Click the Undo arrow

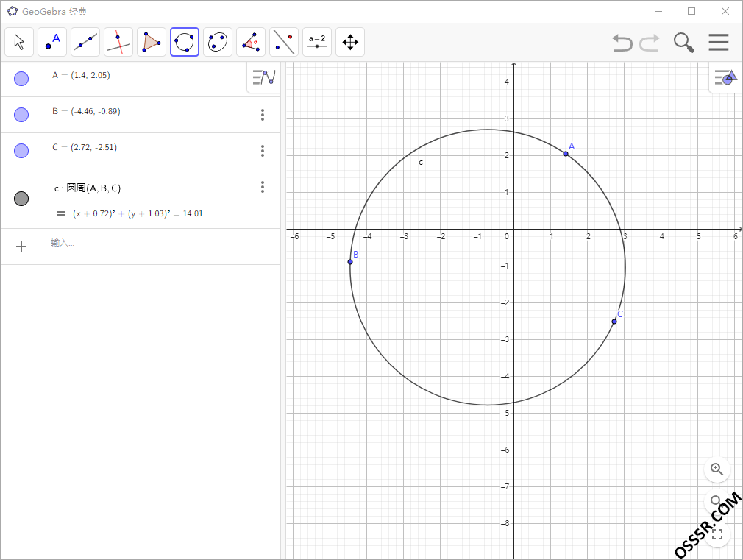(622, 43)
